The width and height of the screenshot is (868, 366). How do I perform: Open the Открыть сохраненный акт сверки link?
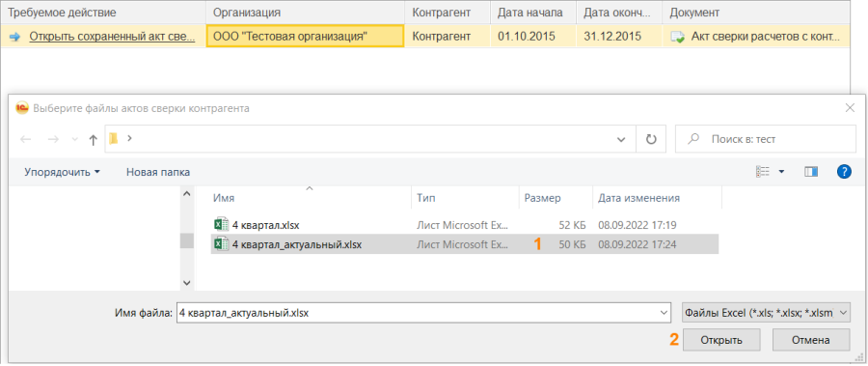coord(112,37)
